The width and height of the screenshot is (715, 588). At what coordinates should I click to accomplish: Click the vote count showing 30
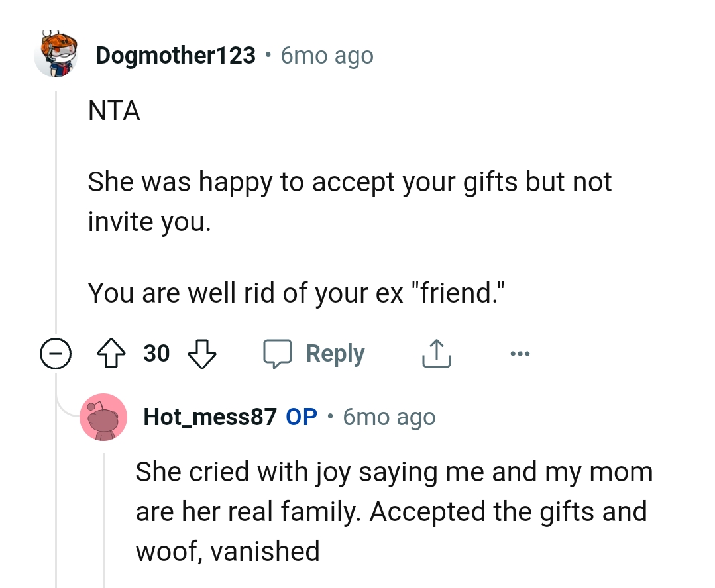click(156, 354)
